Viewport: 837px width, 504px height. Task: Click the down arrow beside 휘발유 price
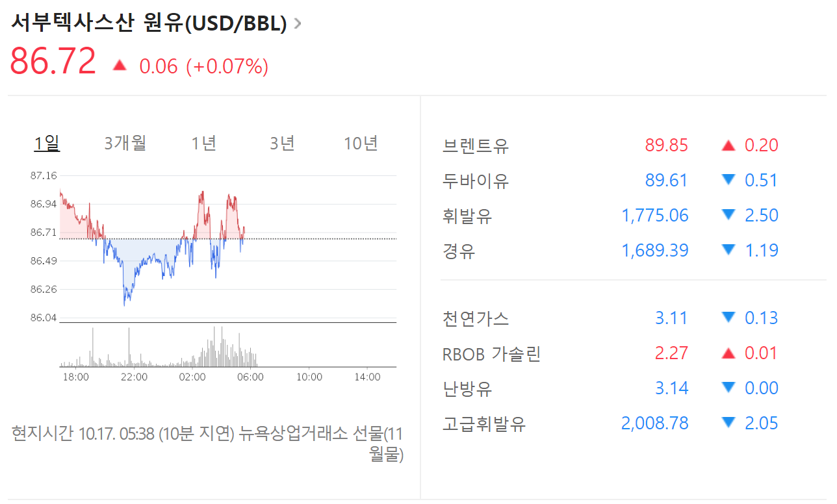point(728,215)
